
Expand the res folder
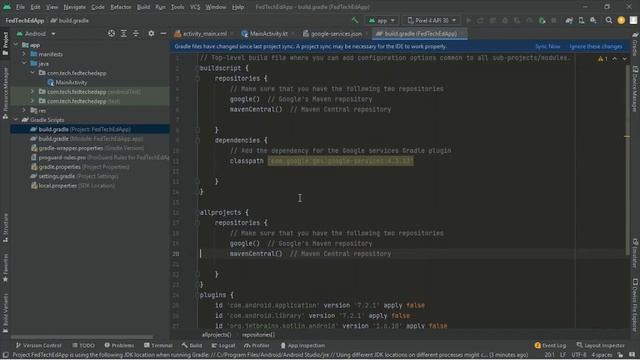[24, 110]
